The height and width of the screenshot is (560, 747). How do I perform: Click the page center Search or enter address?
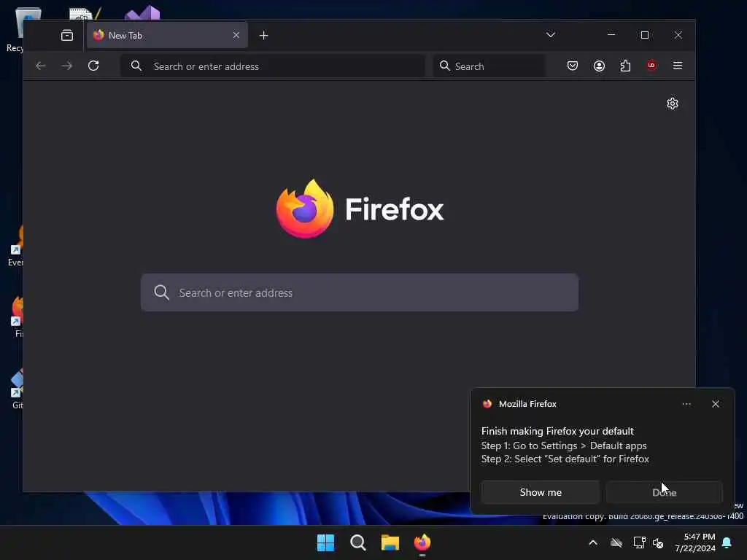click(360, 292)
